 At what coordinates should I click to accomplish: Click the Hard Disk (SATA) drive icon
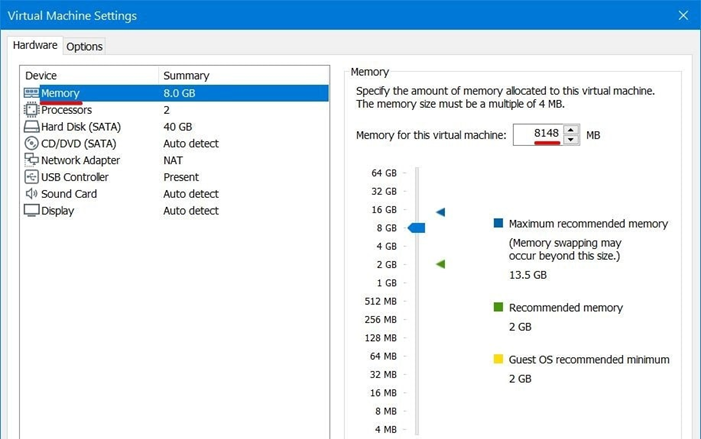pyautogui.click(x=31, y=127)
